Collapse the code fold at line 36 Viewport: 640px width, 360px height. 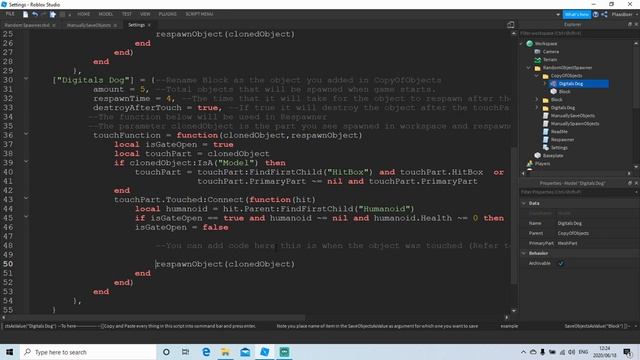coord(26,133)
